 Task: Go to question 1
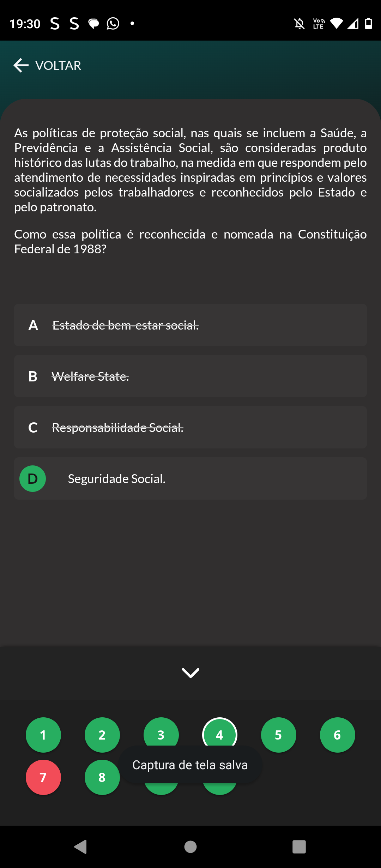coord(43,735)
